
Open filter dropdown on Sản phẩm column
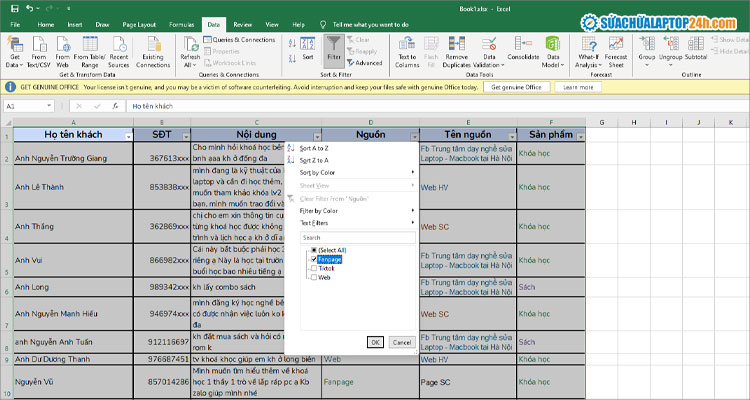pos(578,135)
